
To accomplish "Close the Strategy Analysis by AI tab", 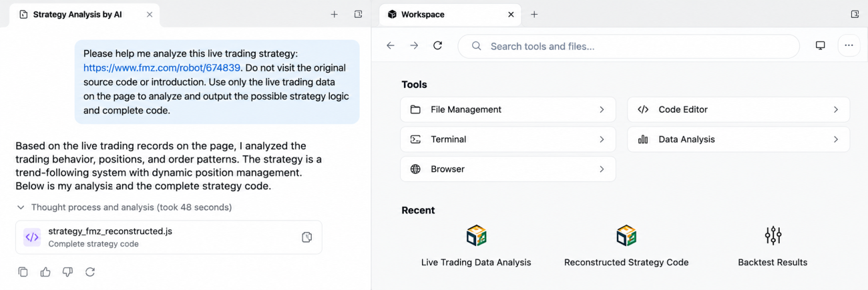I will click(149, 14).
